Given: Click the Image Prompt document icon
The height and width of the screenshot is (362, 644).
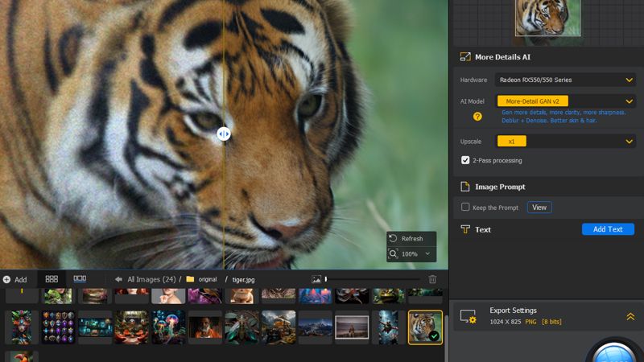Looking at the screenshot, I should point(465,187).
